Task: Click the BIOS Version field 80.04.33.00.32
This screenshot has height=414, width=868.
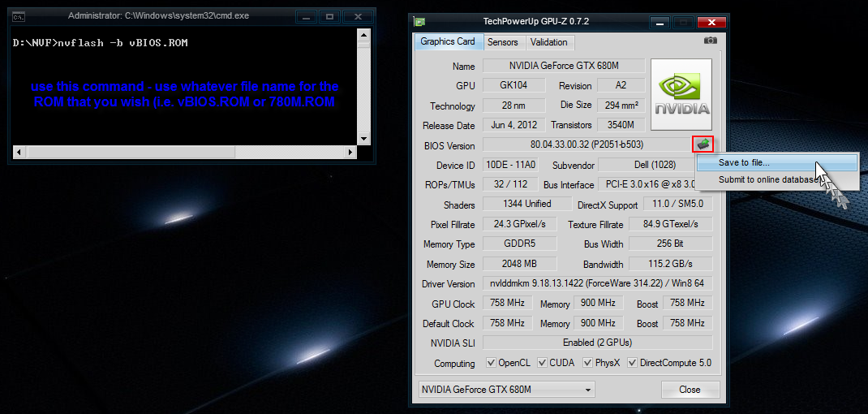Action: (x=587, y=144)
